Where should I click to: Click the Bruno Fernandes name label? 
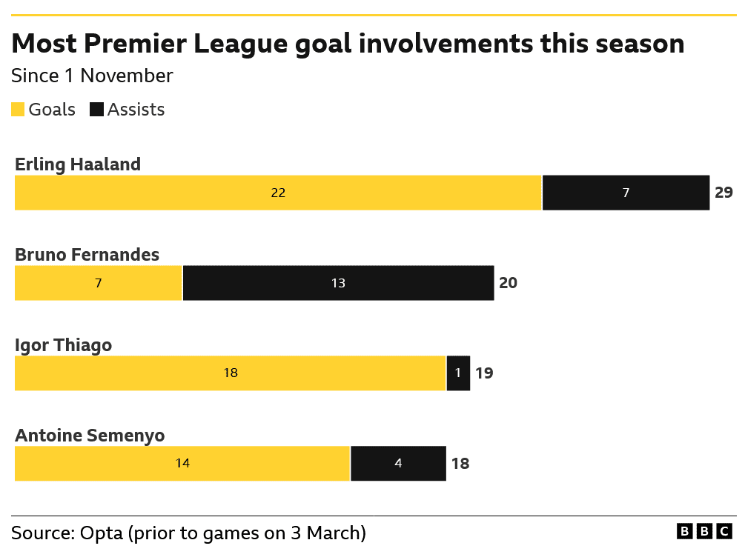coord(87,255)
